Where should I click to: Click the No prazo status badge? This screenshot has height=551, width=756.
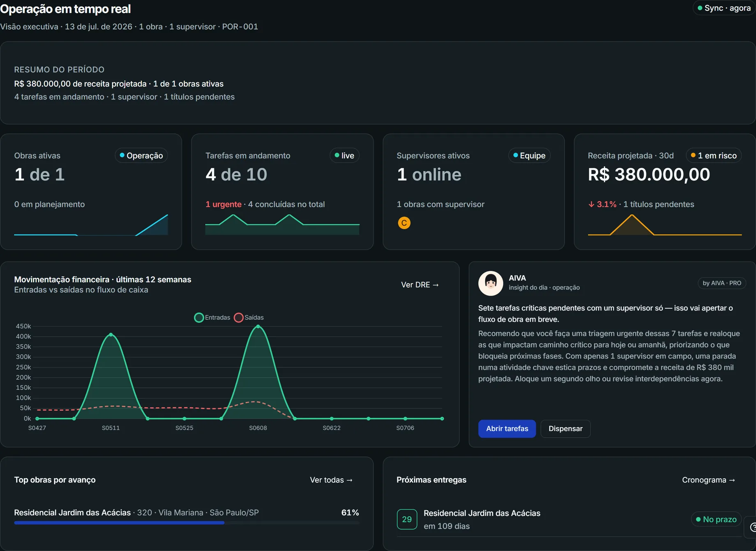(716, 519)
